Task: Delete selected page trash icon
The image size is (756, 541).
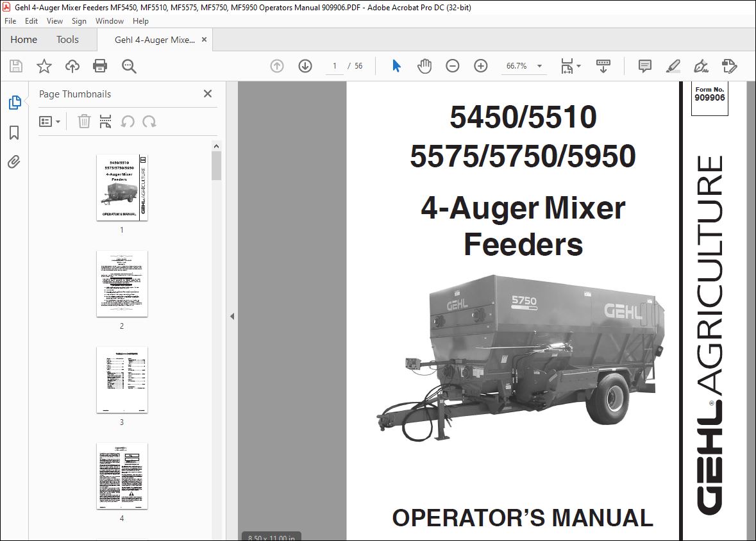Action: pyautogui.click(x=85, y=122)
